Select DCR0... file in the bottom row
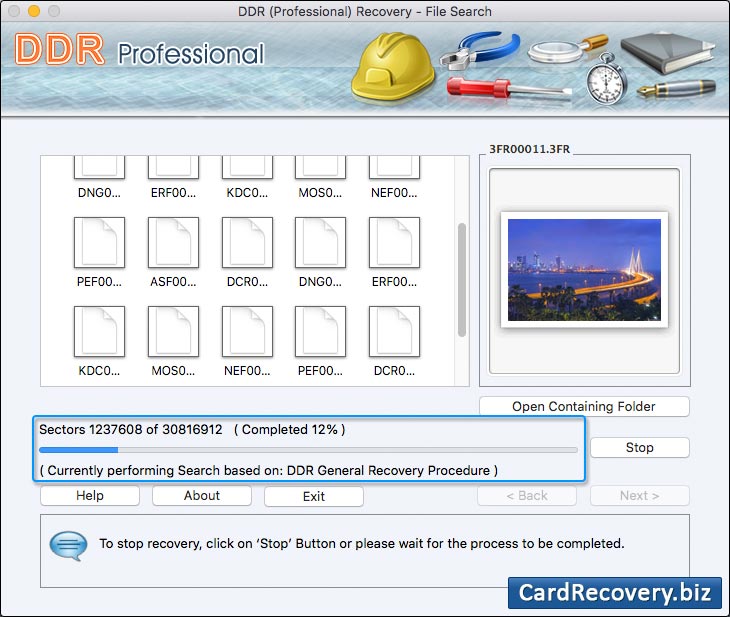Image resolution: width=730 pixels, height=617 pixels. (x=394, y=332)
